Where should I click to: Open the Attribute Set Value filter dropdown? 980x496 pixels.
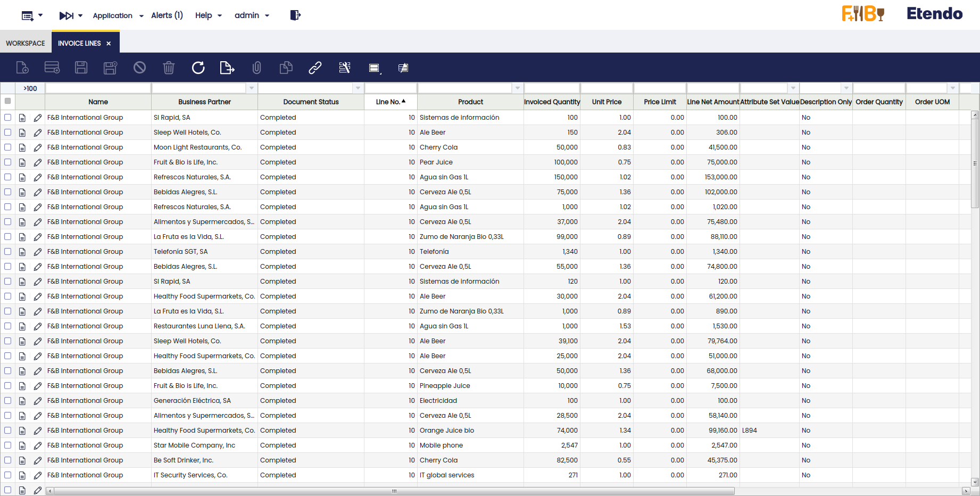tap(793, 88)
